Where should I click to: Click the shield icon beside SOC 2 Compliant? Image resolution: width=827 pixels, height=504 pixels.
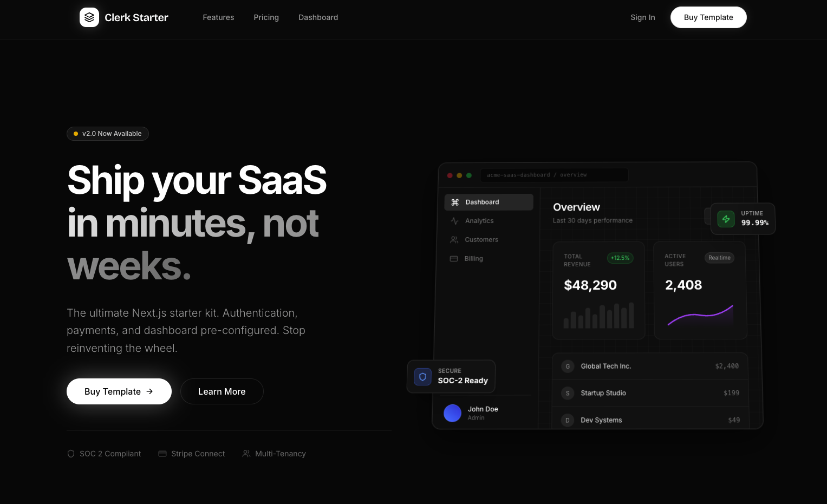(x=71, y=454)
